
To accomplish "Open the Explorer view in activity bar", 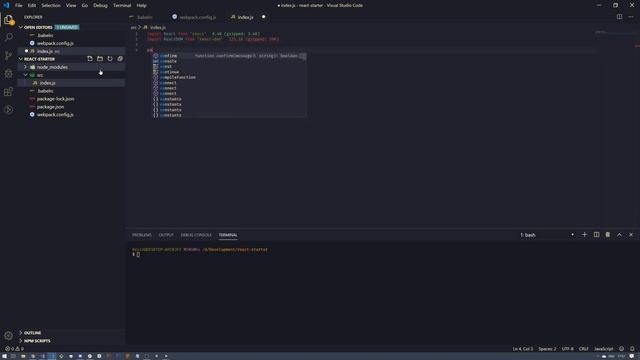I will coord(9,20).
